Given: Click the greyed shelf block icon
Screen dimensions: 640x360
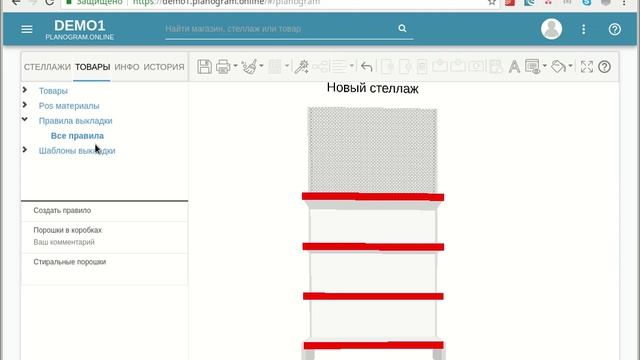Looking at the screenshot, I should (x=275, y=67).
